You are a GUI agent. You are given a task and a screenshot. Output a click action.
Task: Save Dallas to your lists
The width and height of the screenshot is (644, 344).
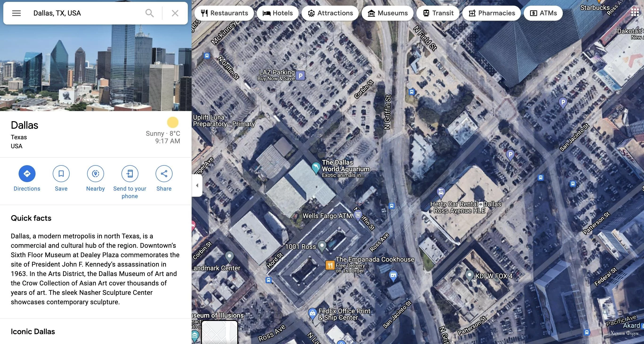coord(61,174)
